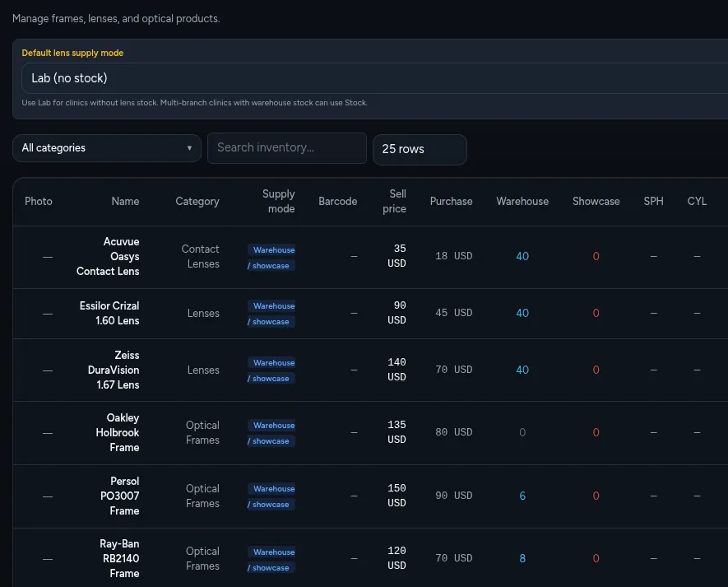Open the Default lens supply mode dropdown
This screenshot has width=728, height=587.
coord(374,78)
